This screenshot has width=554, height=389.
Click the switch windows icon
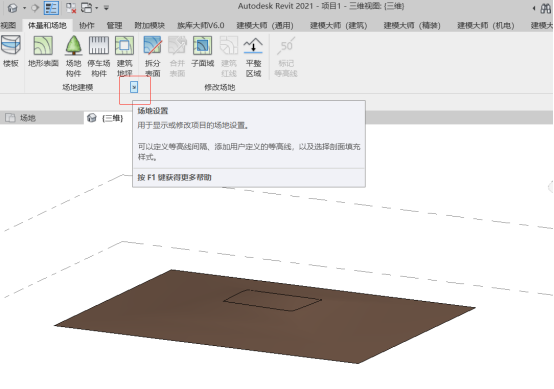coord(87,8)
